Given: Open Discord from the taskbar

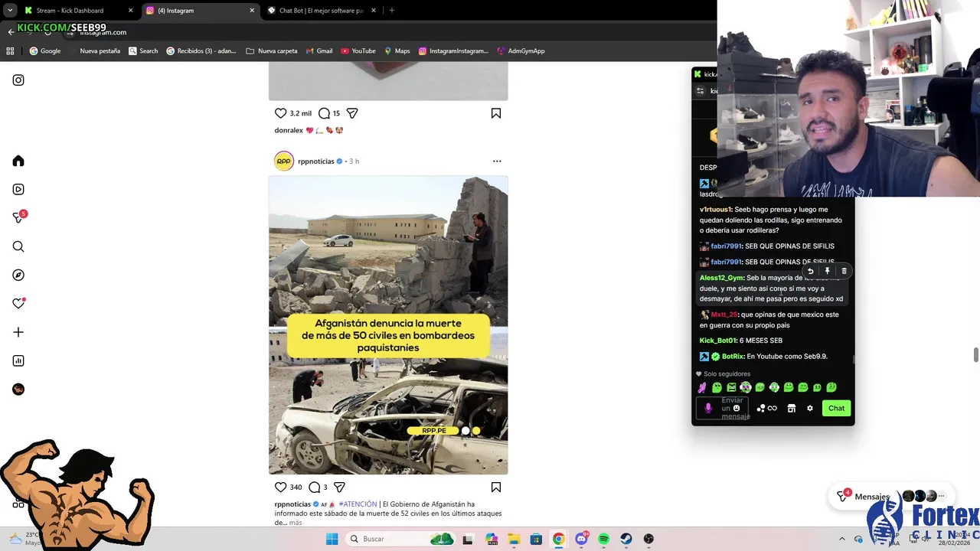Looking at the screenshot, I should pos(581,539).
